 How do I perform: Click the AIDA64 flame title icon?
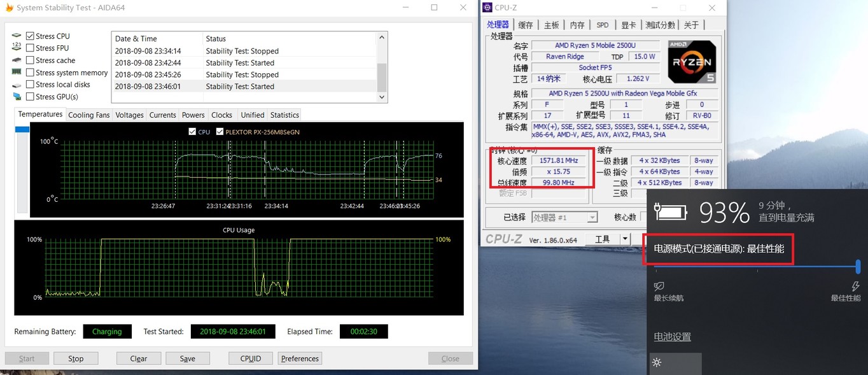(9, 8)
